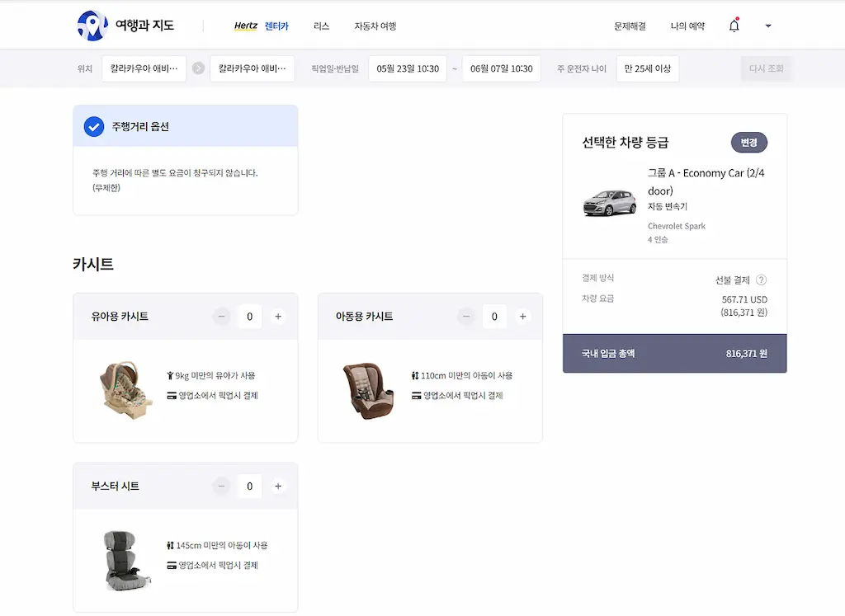Click the arrow between pickup and return locations
Image resolution: width=845 pixels, height=616 pixels.
(x=197, y=68)
